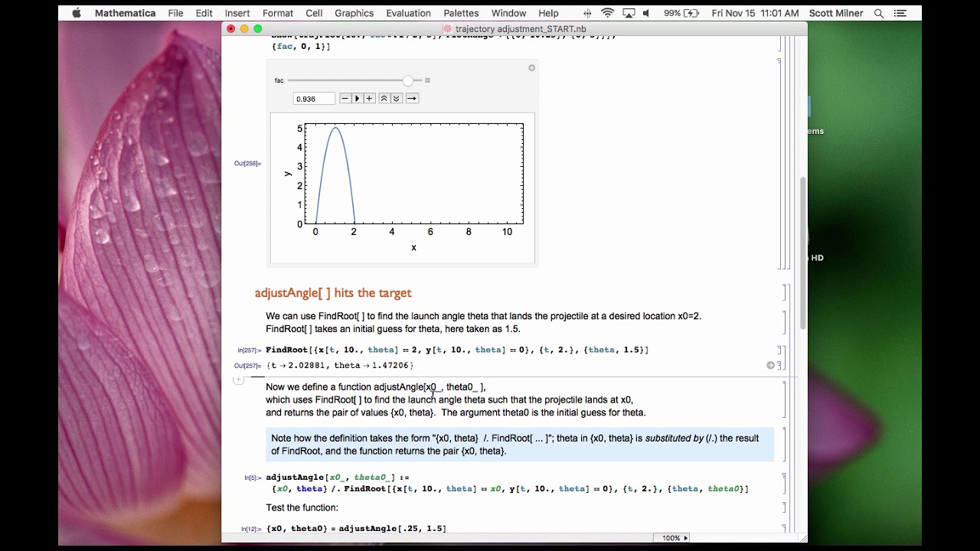Click paragraph "We can use FindRoot[ ] to find"
Screen dimensions: 980x551
[x=483, y=322]
